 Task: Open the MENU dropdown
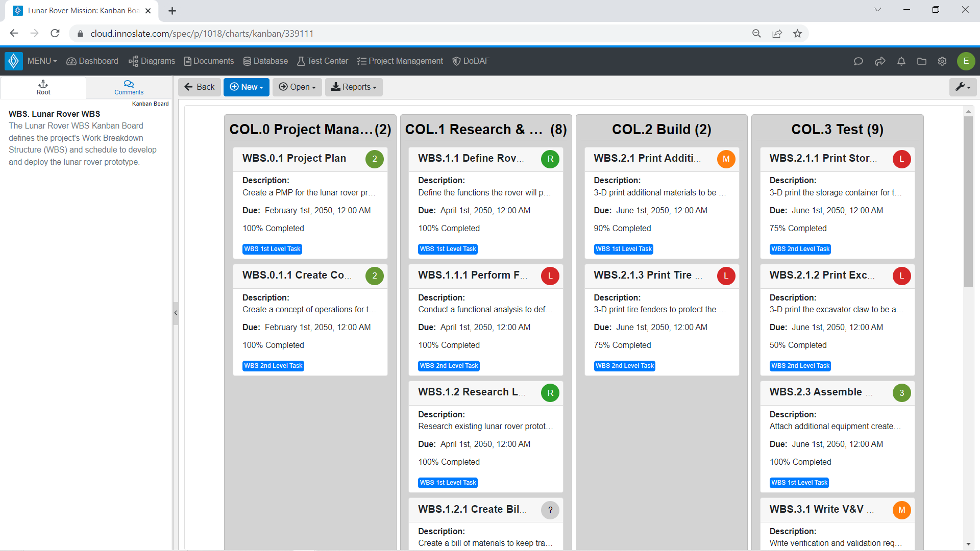point(41,61)
